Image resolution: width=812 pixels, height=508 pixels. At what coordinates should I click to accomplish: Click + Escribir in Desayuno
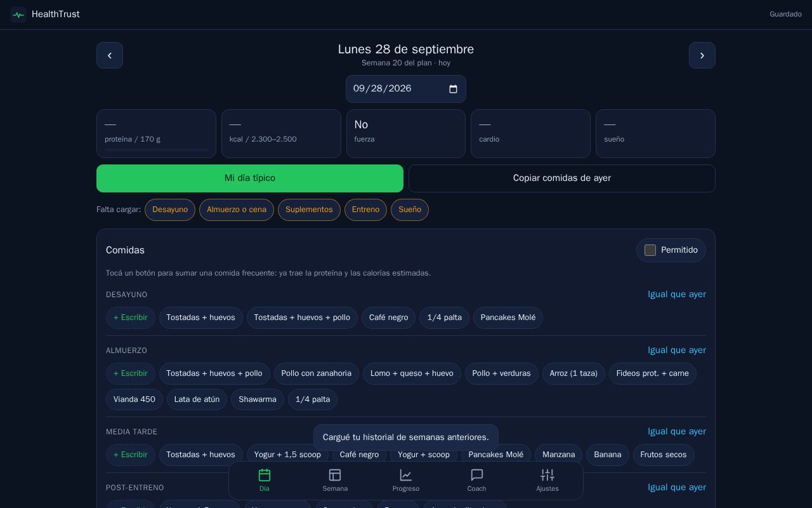pyautogui.click(x=131, y=317)
